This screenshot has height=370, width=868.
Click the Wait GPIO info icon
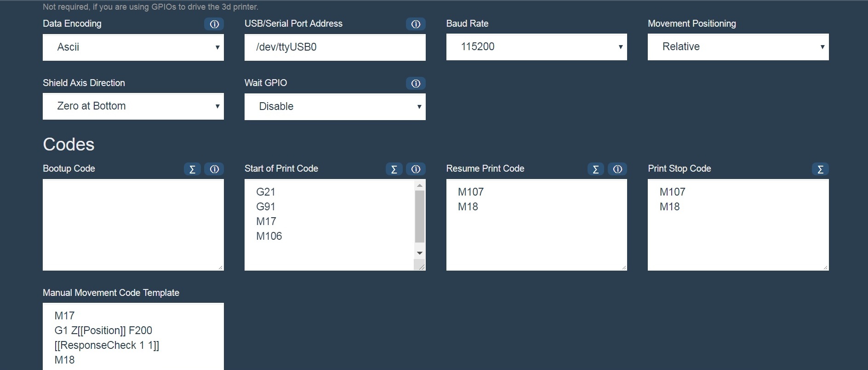pyautogui.click(x=416, y=83)
